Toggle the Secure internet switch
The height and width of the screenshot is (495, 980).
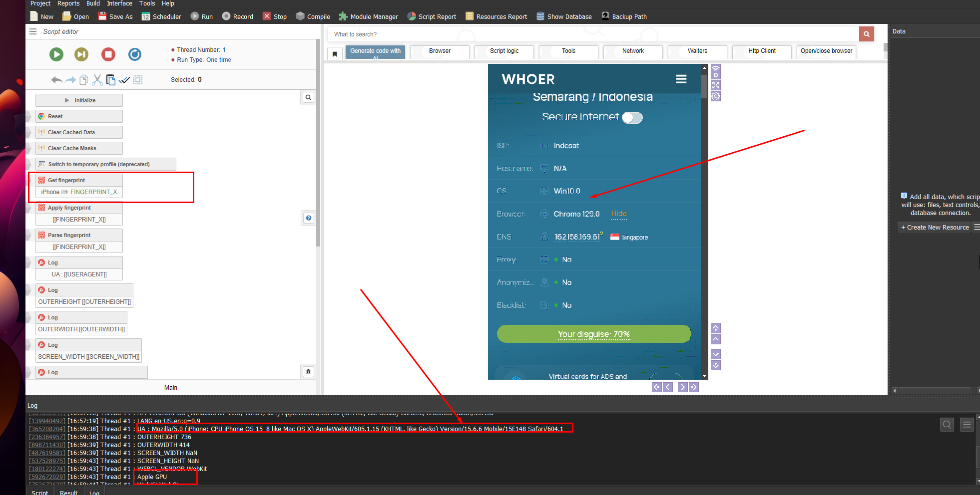pos(632,118)
